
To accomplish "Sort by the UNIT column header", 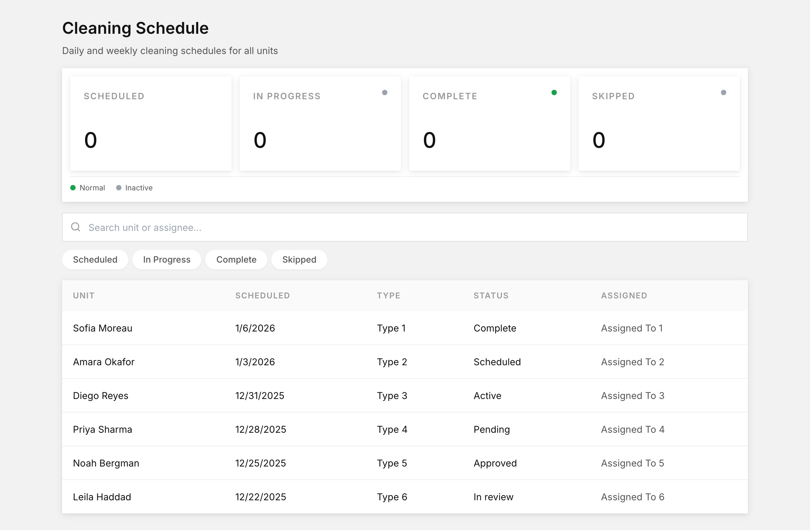I will (84, 296).
